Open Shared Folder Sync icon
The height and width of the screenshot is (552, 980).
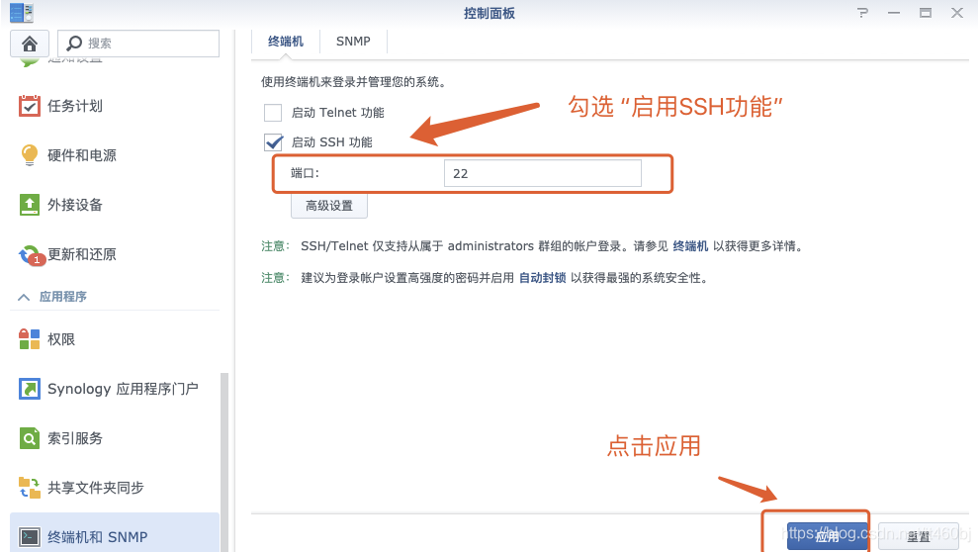pos(30,488)
